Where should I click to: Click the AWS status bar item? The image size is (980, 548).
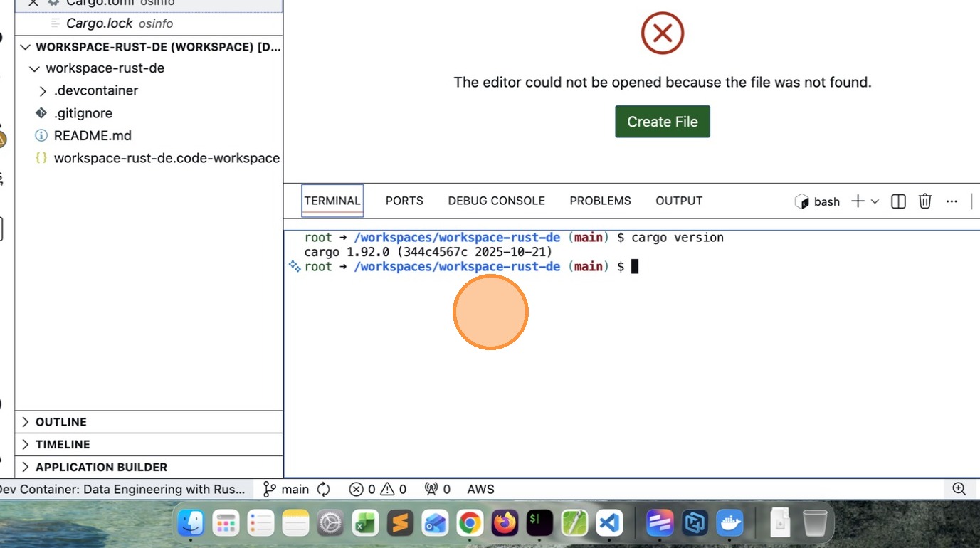tap(480, 489)
